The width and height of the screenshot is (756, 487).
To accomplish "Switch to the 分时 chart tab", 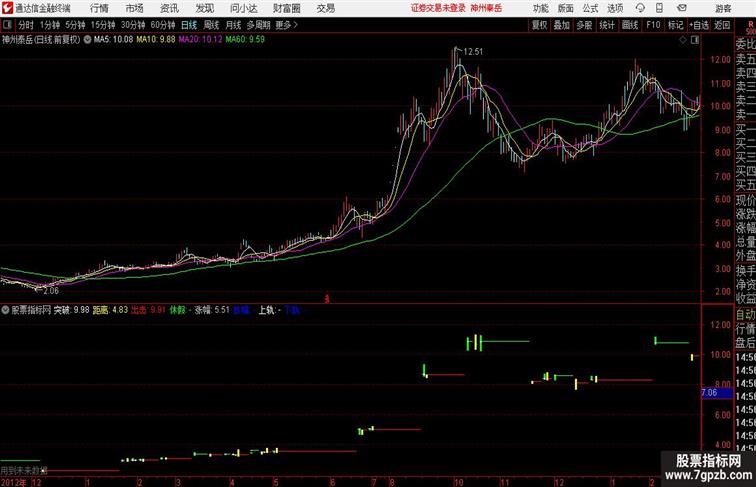I will (x=26, y=25).
